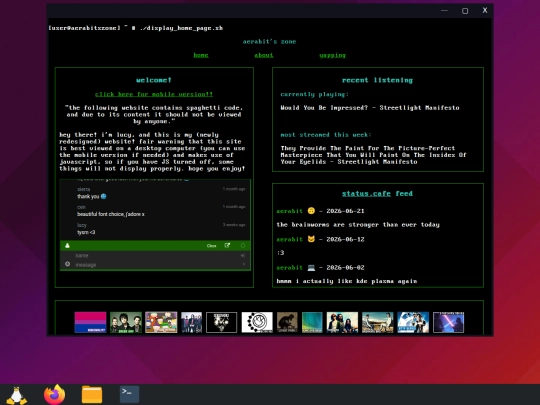
Task: Click the white-bordered black emblem badge
Action: 221,322
